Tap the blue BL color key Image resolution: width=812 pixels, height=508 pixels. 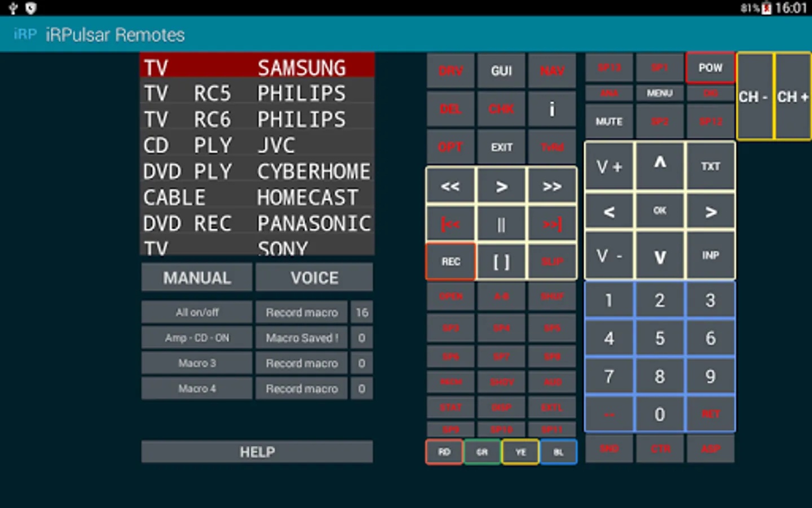(558, 452)
